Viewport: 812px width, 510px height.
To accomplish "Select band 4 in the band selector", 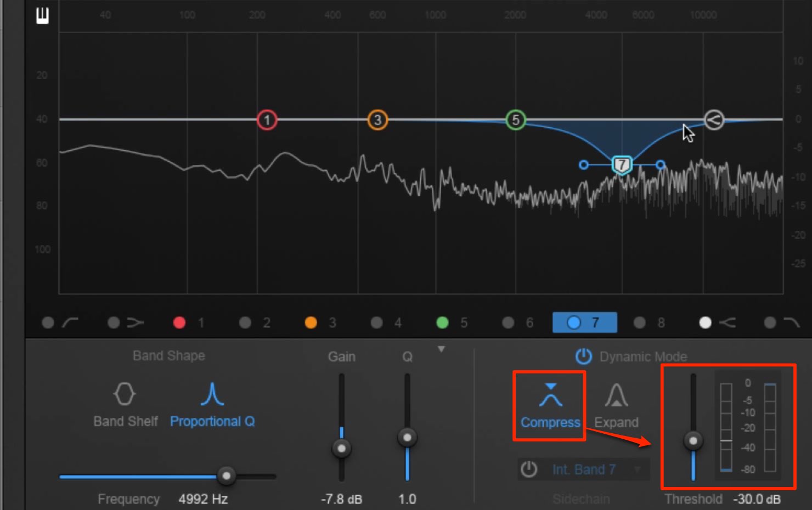I will (x=387, y=322).
